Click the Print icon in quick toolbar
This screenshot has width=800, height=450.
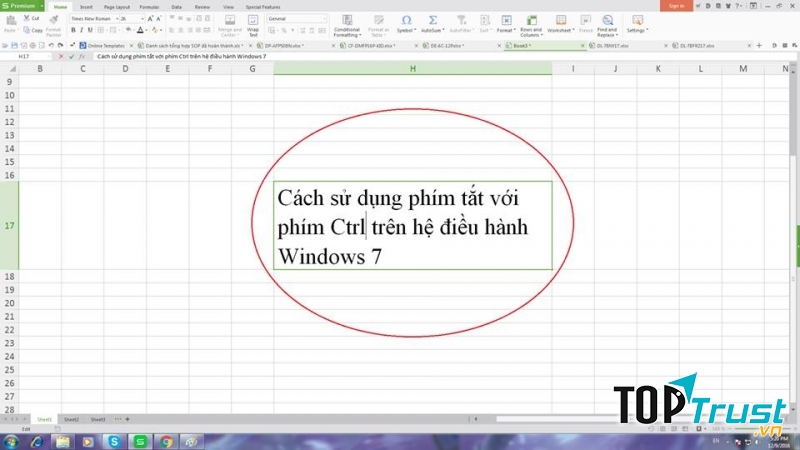(x=33, y=45)
